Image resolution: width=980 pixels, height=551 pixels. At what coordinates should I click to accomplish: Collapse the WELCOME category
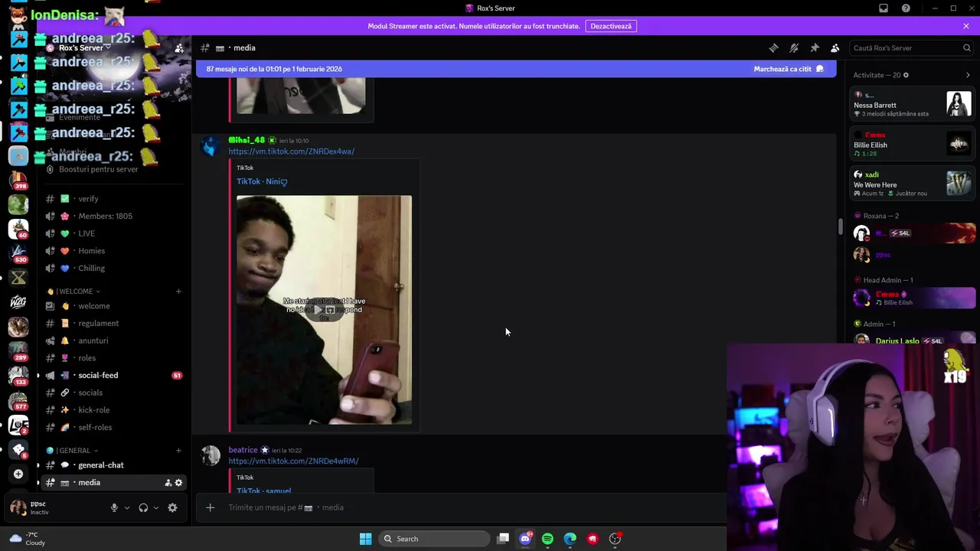tap(73, 292)
